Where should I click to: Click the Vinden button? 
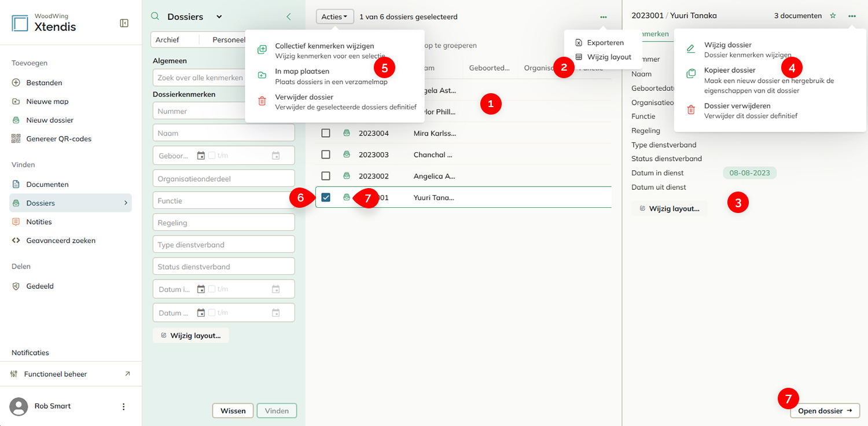[x=277, y=411]
